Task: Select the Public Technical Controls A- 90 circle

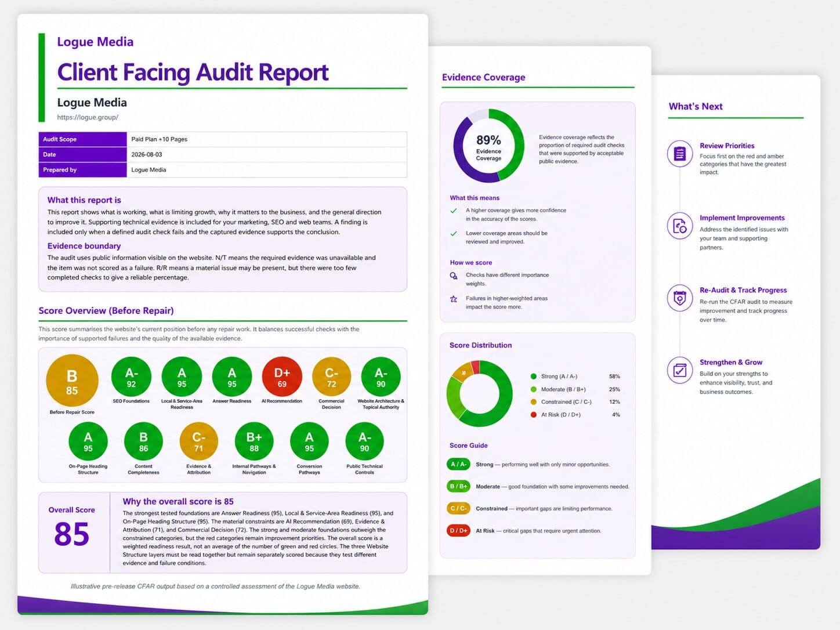Action: coord(364,441)
